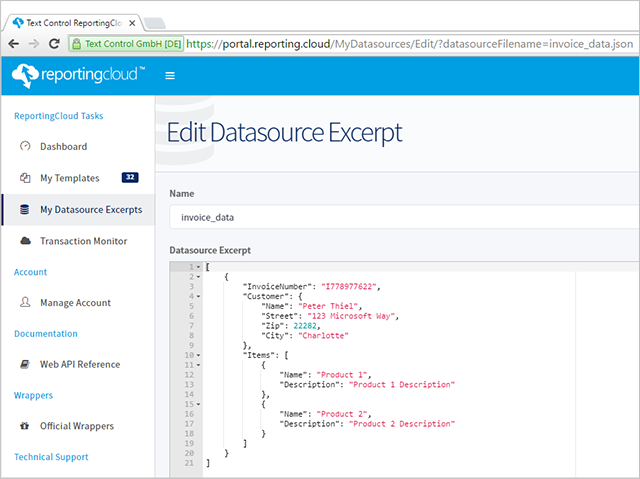Image resolution: width=640 pixels, height=479 pixels.
Task: Collapse the fold at line 11
Action: [x=199, y=365]
